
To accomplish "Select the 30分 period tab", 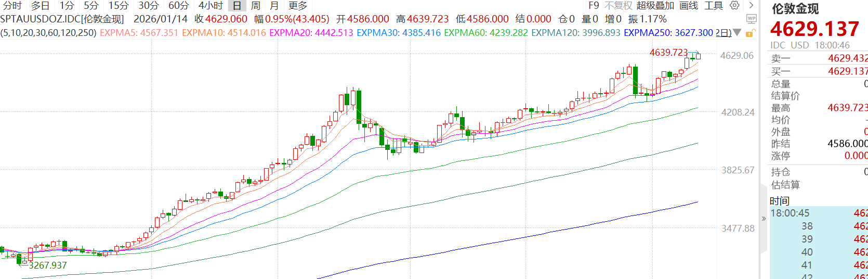I will click(x=148, y=6).
